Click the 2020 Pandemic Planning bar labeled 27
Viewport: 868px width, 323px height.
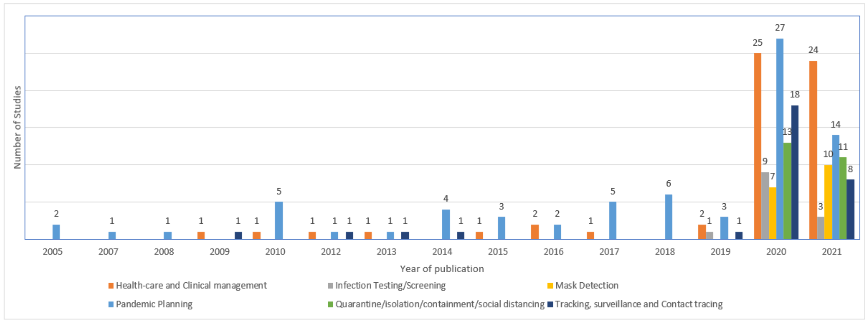point(779,138)
